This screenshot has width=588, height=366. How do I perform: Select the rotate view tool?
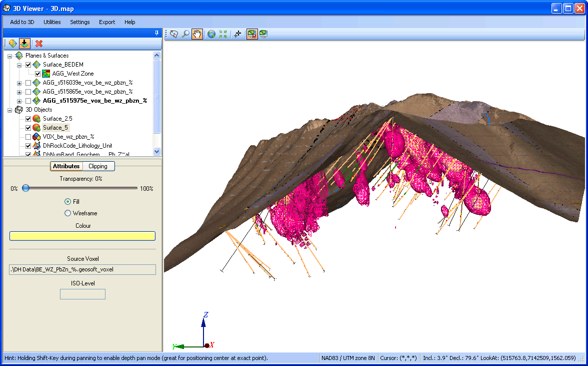click(174, 34)
